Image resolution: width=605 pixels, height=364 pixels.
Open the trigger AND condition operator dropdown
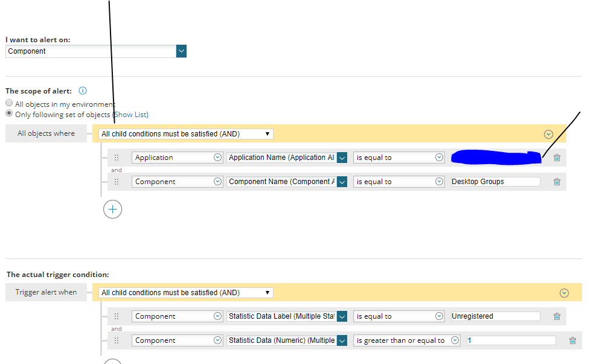pyautogui.click(x=185, y=293)
